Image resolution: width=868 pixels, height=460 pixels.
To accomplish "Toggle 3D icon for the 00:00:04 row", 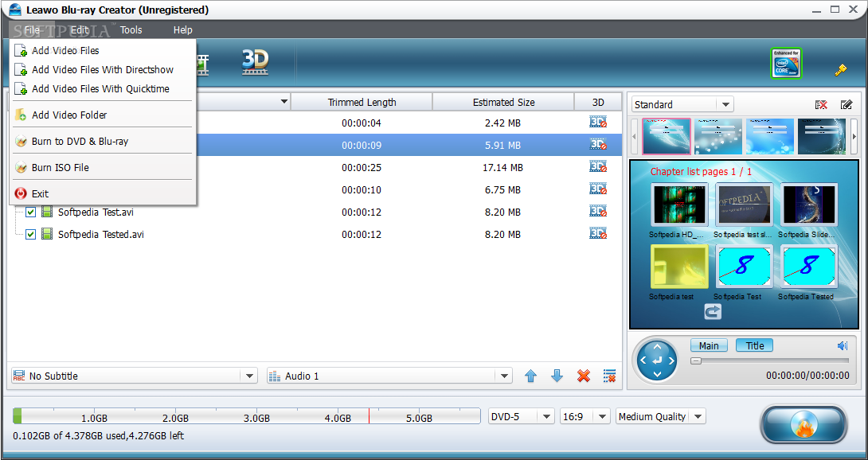I will coord(598,123).
